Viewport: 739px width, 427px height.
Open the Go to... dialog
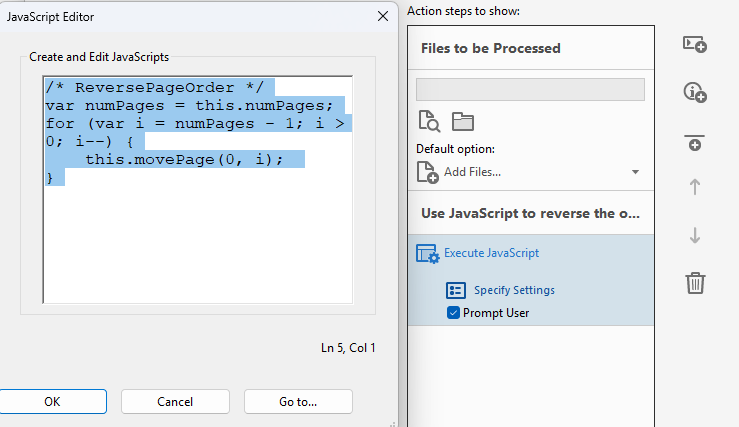pos(298,402)
